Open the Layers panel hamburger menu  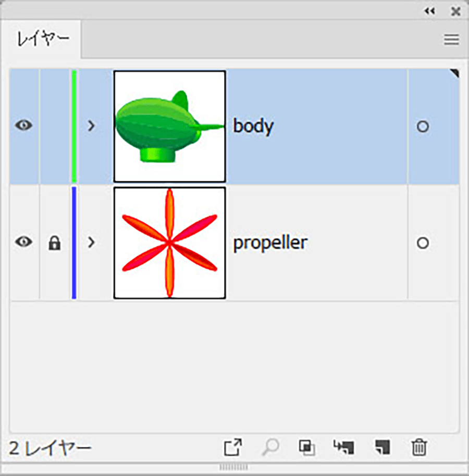[451, 40]
